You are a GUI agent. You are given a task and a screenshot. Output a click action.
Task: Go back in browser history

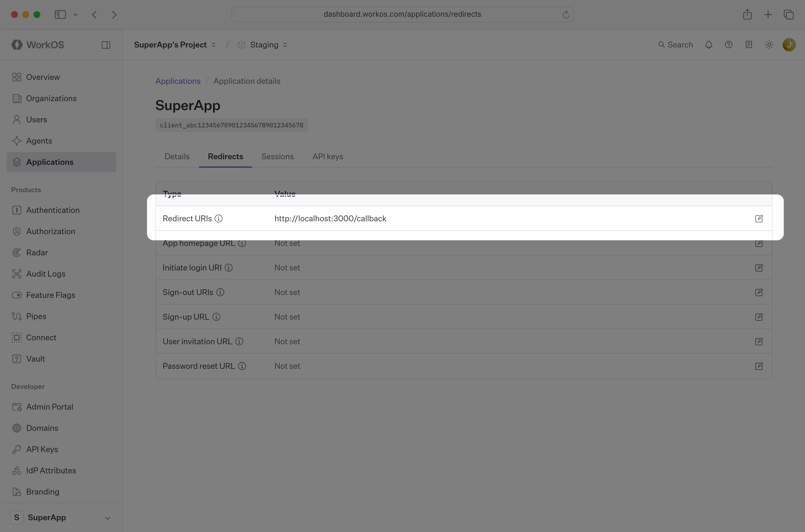pos(95,15)
